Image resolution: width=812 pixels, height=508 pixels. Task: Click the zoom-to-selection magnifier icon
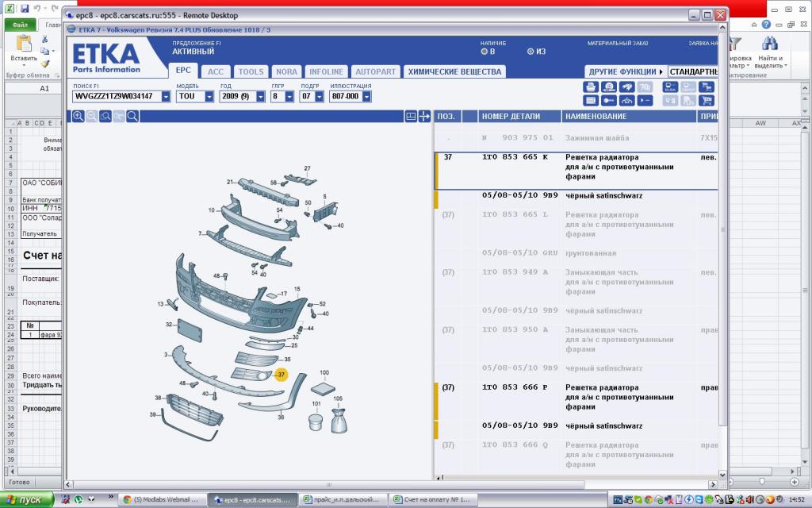pos(105,116)
